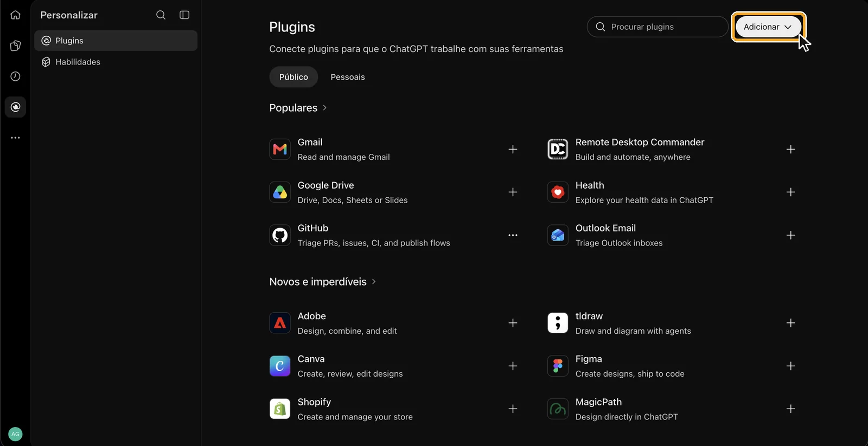
Task: Click the search icon beside Personalizar
Action: pyautogui.click(x=161, y=15)
